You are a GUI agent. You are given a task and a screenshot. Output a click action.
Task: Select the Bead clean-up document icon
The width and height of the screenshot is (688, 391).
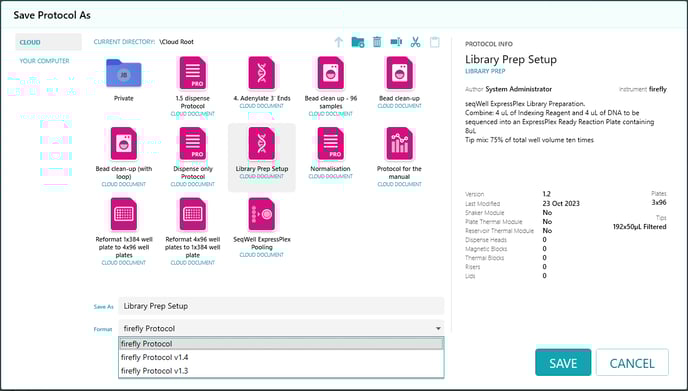pyautogui.click(x=399, y=73)
